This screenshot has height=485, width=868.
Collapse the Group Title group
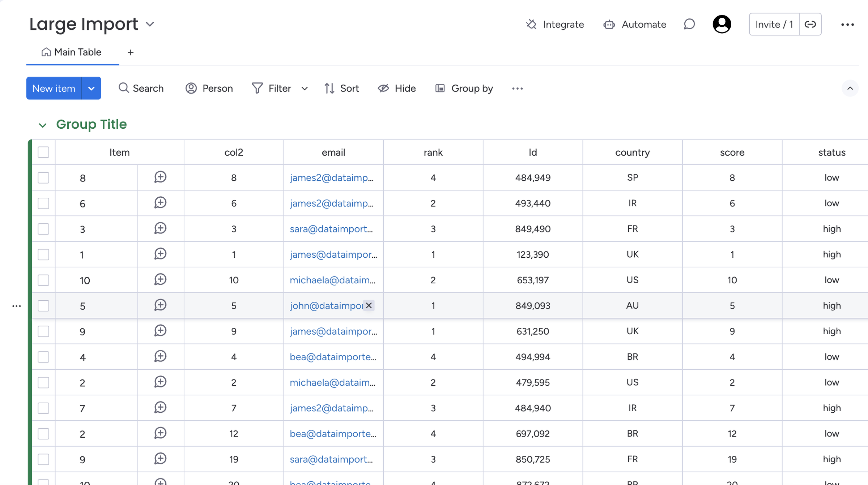pos(43,125)
